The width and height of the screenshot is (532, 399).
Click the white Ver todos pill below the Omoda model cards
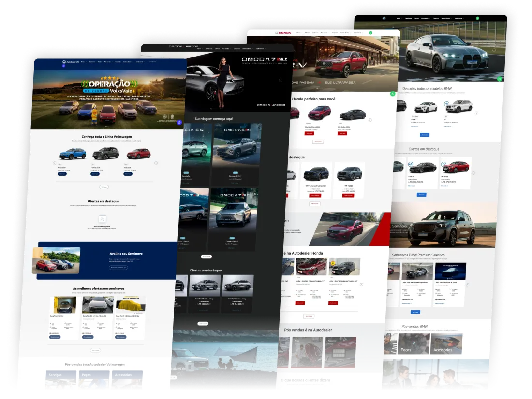coord(206,256)
